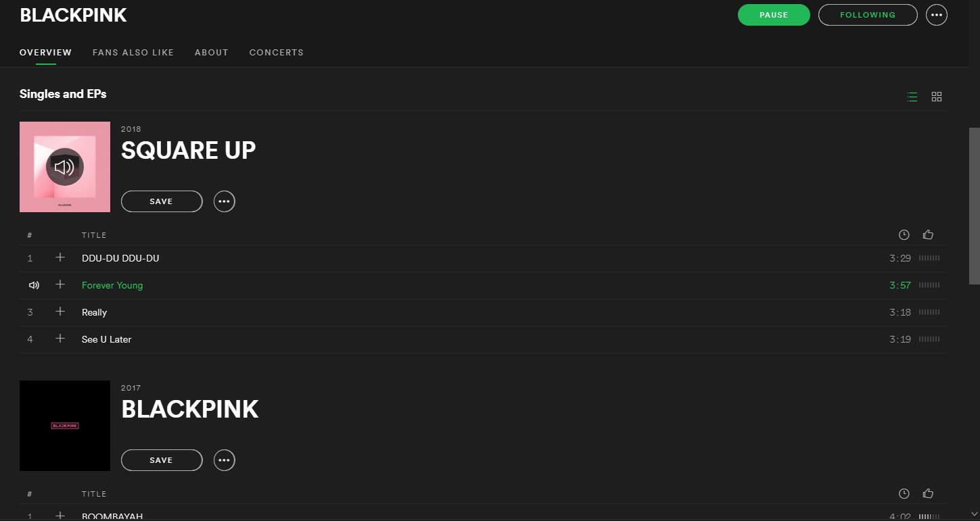
Task: Open the SQUARE UP album title link
Action: (x=189, y=150)
